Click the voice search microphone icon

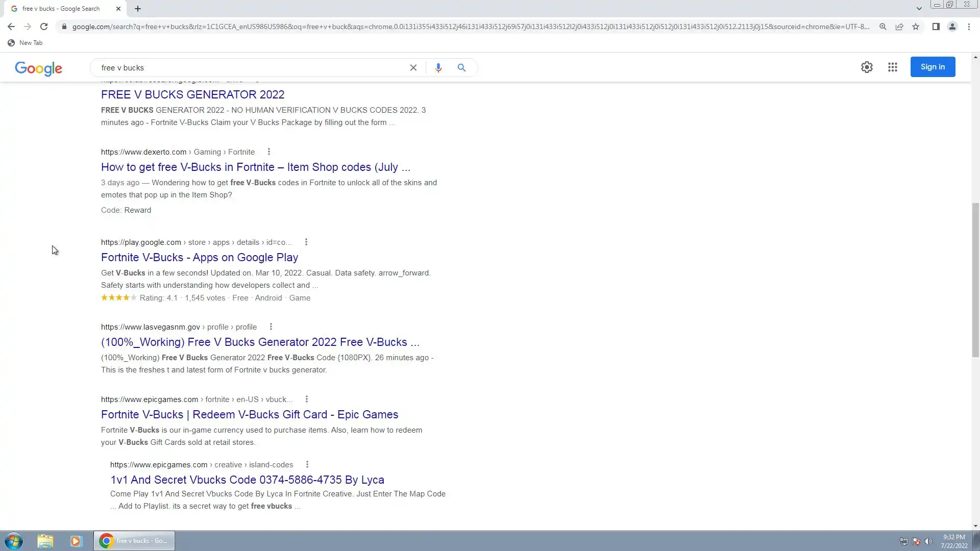click(438, 67)
